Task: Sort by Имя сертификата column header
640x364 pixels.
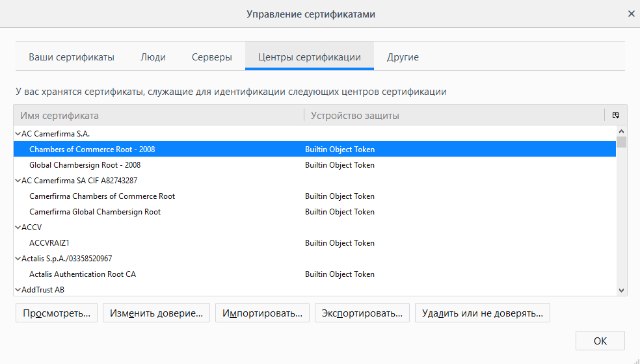Action: pos(159,116)
